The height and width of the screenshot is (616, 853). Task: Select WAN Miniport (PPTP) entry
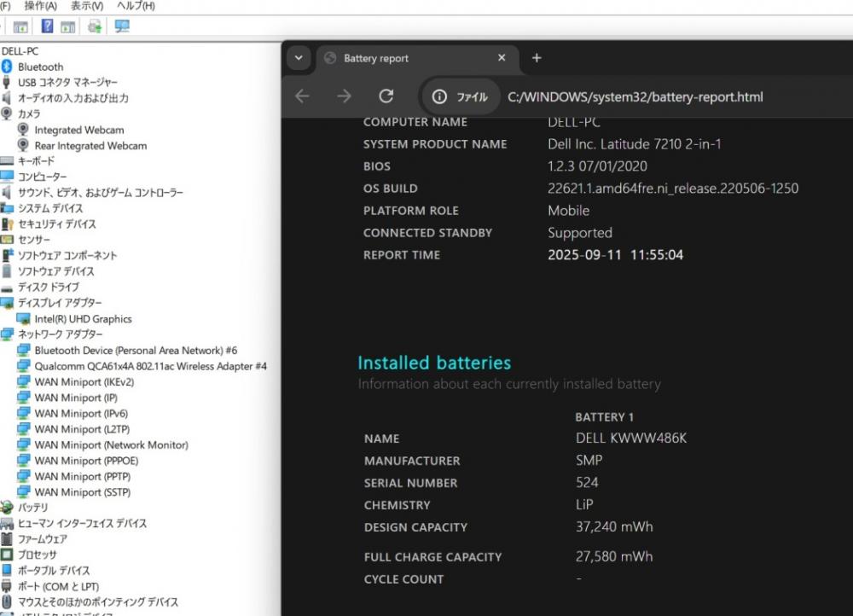82,477
